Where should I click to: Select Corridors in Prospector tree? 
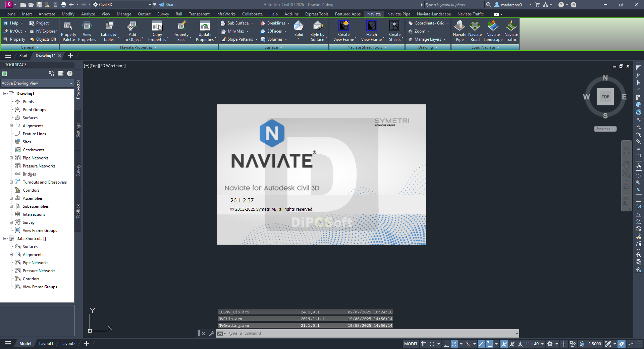click(x=31, y=190)
